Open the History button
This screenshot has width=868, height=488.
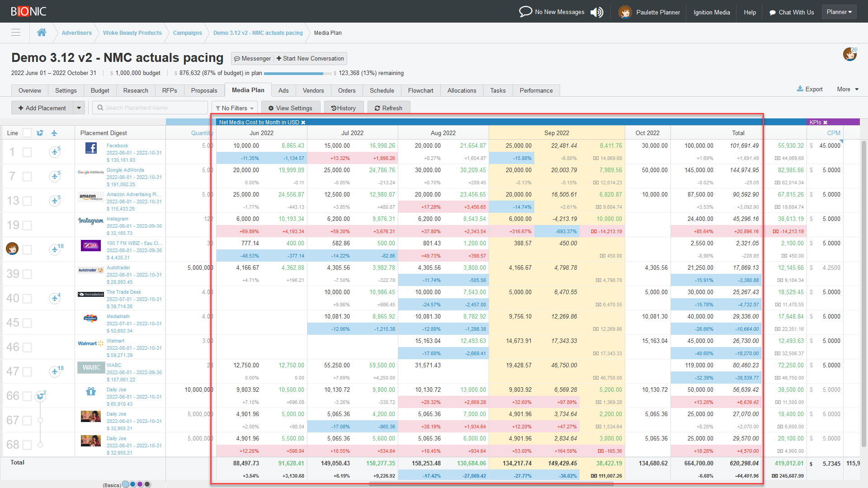[344, 108]
